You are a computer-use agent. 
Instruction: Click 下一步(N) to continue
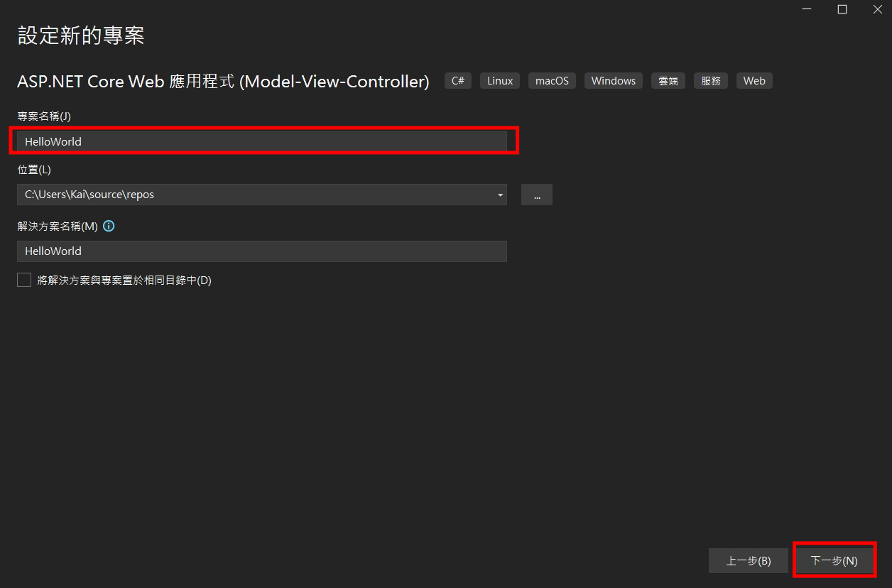834,560
